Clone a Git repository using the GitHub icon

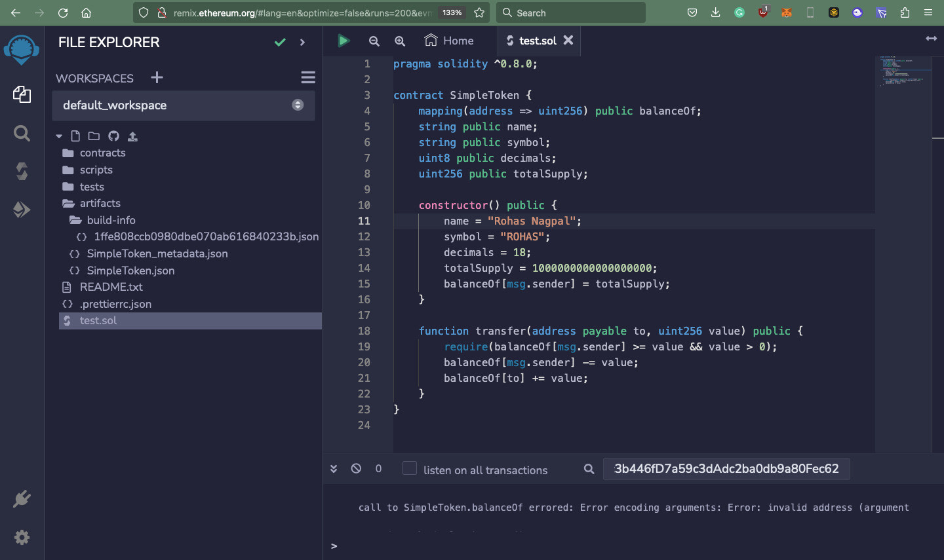pos(112,136)
